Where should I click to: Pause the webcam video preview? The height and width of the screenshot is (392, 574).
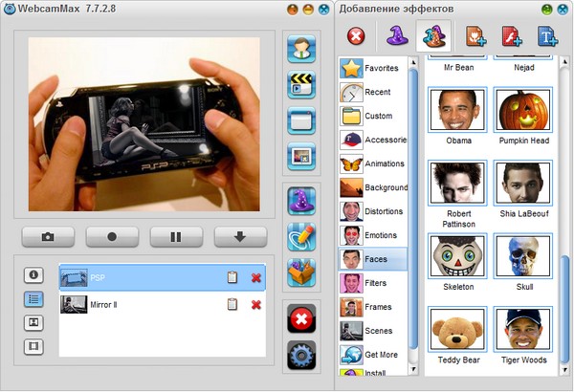click(176, 236)
